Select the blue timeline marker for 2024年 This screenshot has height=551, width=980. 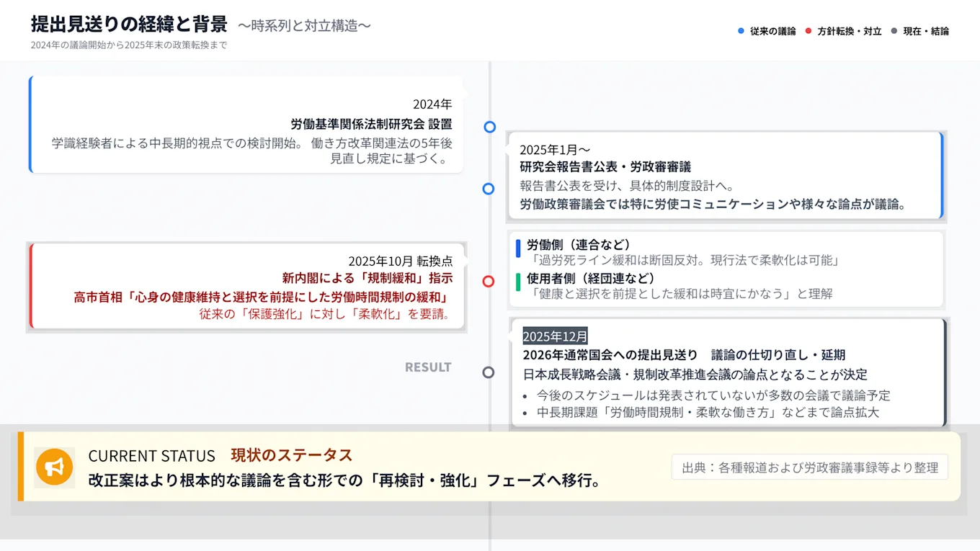click(489, 127)
